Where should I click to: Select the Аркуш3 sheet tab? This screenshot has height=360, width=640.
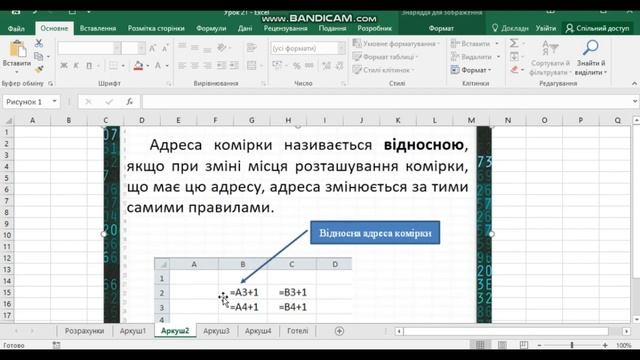tap(216, 331)
